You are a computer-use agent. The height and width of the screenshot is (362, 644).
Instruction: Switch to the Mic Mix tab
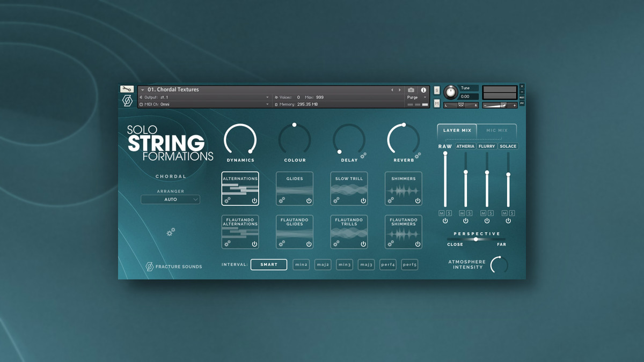coord(497,130)
